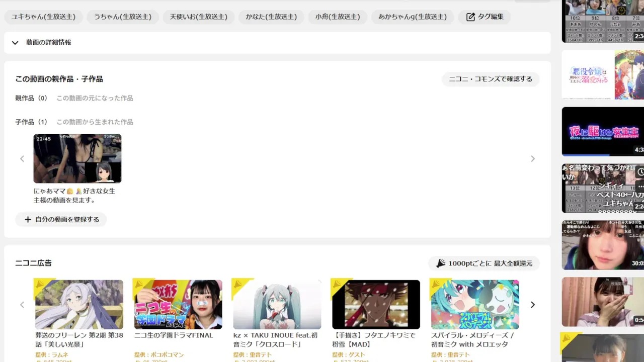This screenshot has height=362, width=644.
Task: Open the うちゃん(生放送主) tag
Action: (123, 17)
